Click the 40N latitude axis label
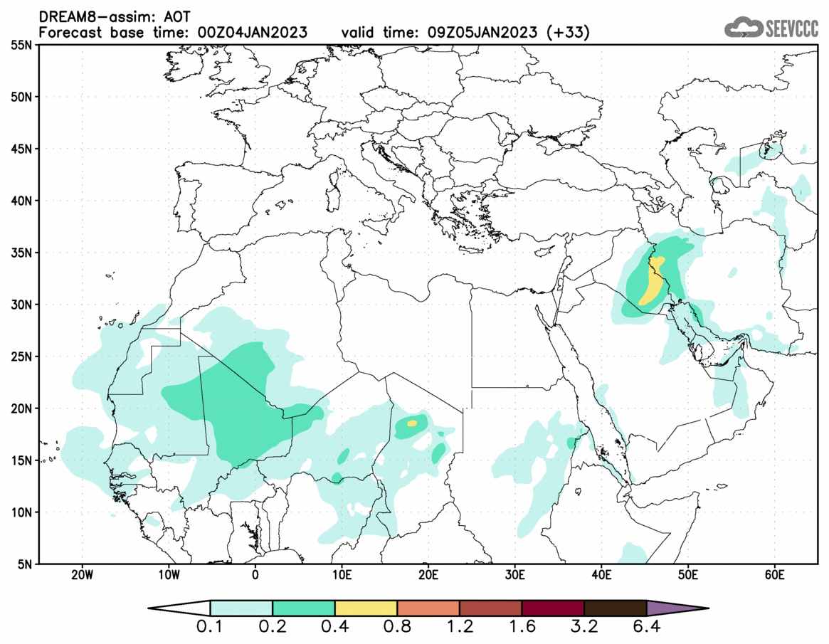 [21, 201]
